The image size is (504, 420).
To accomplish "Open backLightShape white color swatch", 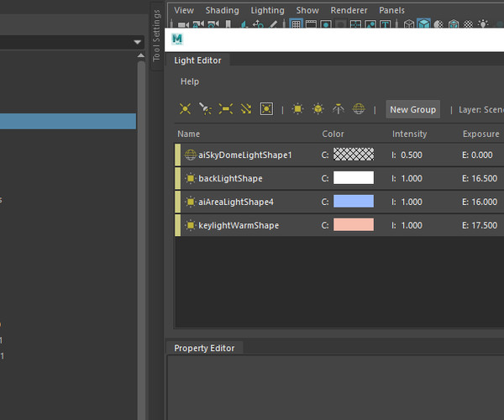I will coord(354,178).
